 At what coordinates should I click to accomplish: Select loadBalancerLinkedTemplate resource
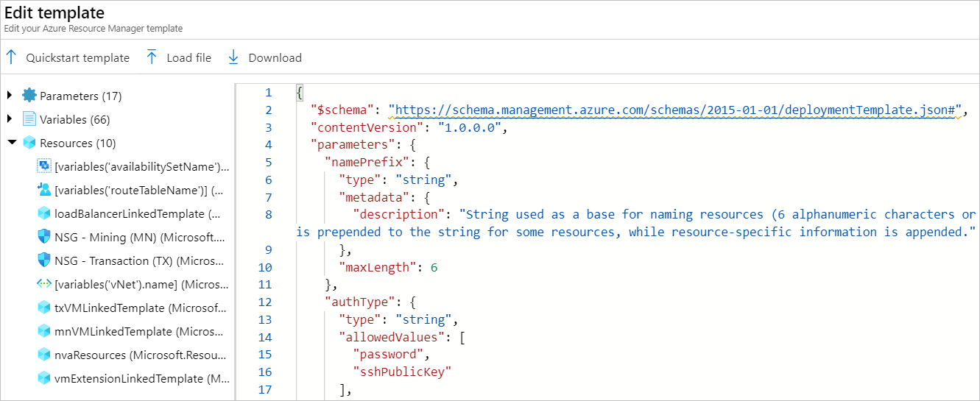click(x=136, y=213)
